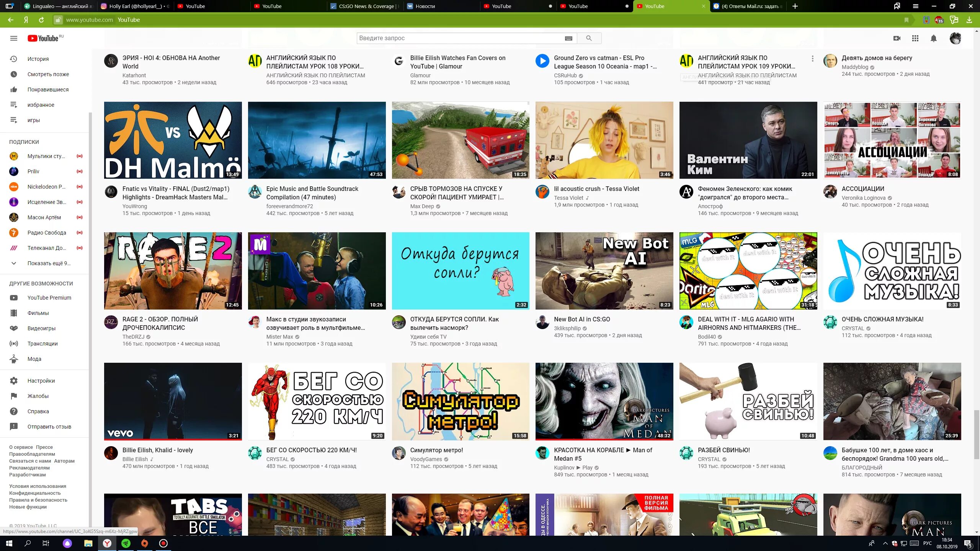Open Windows taskbar search magnifier
This screenshot has width=980, height=551.
click(x=28, y=543)
